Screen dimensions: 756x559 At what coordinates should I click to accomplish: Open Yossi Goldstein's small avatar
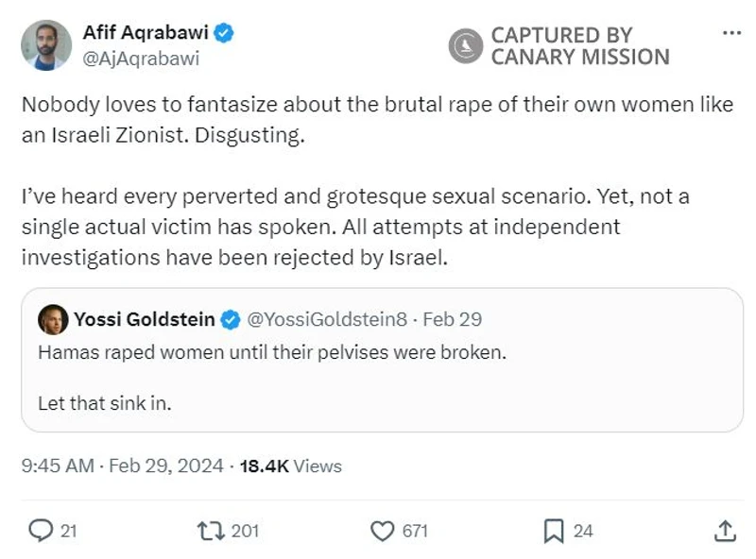52,320
